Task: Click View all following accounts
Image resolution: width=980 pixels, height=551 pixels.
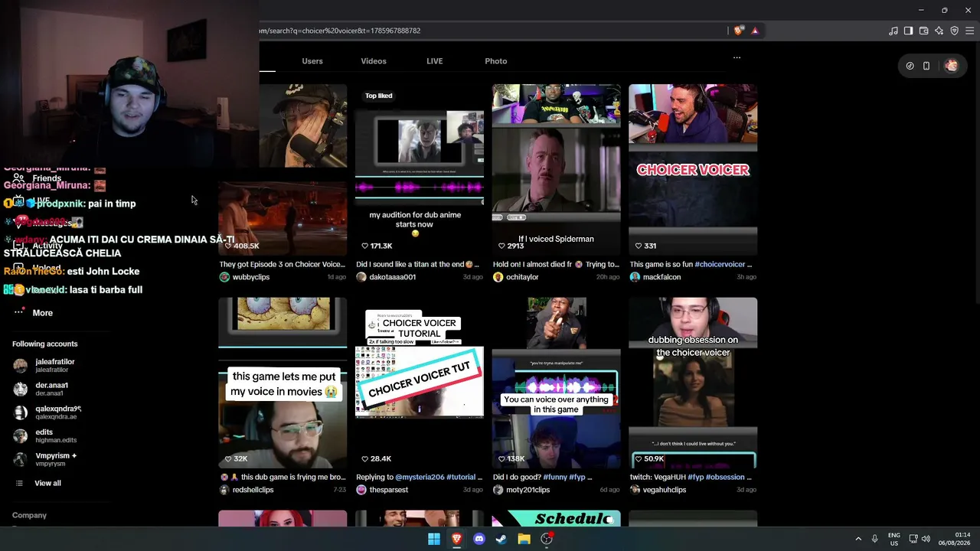Action: tap(47, 483)
